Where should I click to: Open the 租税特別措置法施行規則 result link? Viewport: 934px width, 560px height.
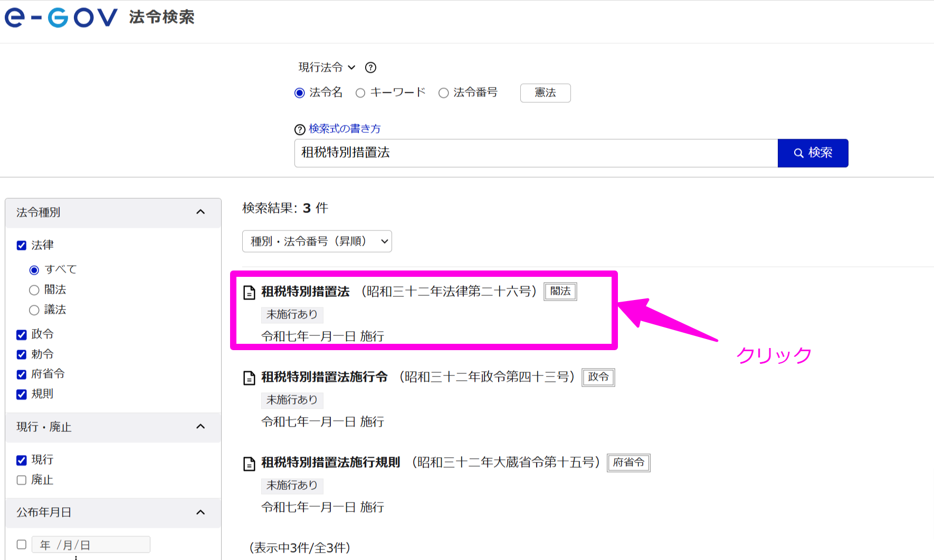pyautogui.click(x=331, y=462)
